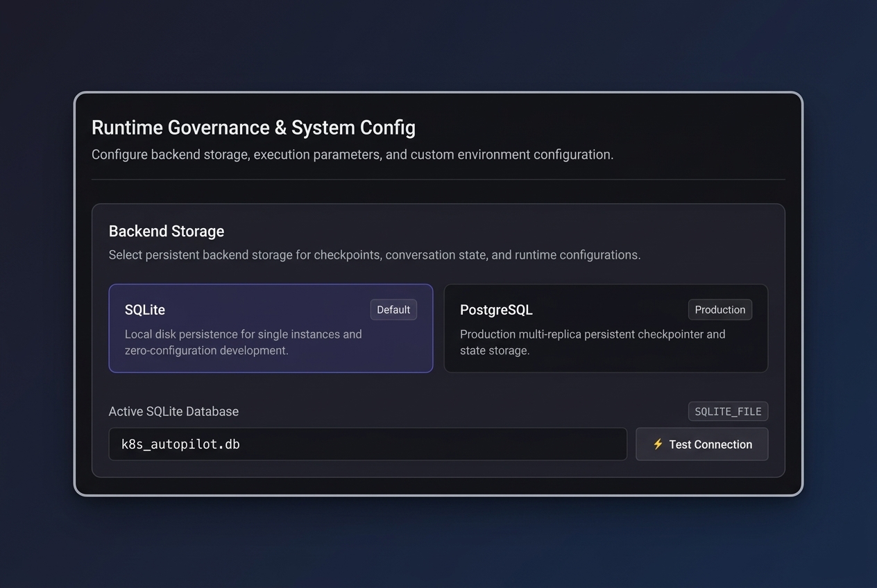Click the Production badge on PostgreSQL
Screen dimensions: 877x588
[x=720, y=310]
